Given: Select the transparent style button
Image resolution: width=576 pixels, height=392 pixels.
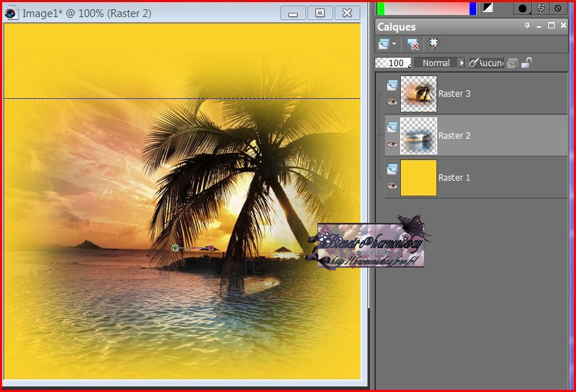Looking at the screenshot, I should pyautogui.click(x=558, y=8).
